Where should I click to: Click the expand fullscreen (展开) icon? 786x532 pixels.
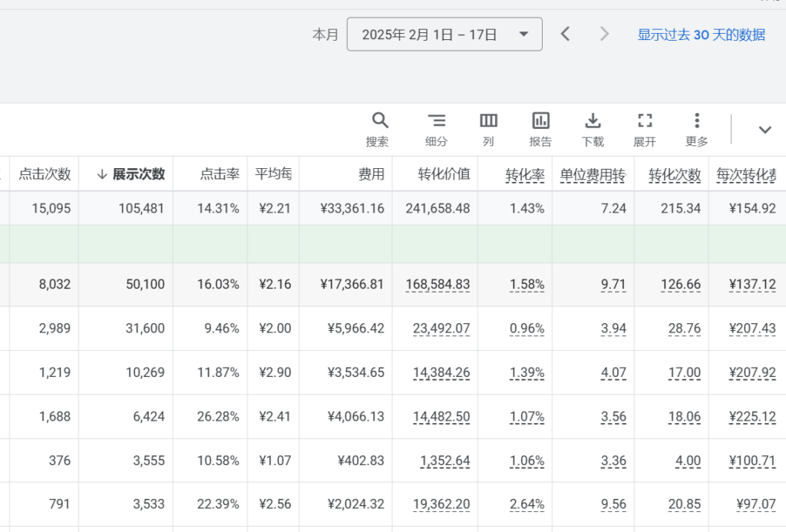coord(645,121)
